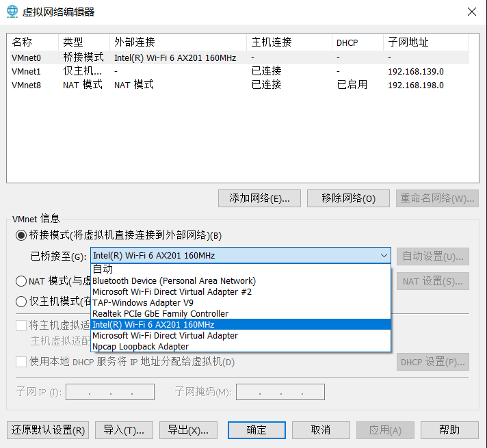Image resolution: width=487 pixels, height=448 pixels.
Task: Choose Microsoft Wi-Fi Direct Virtual Adapter option
Action: [x=241, y=336]
